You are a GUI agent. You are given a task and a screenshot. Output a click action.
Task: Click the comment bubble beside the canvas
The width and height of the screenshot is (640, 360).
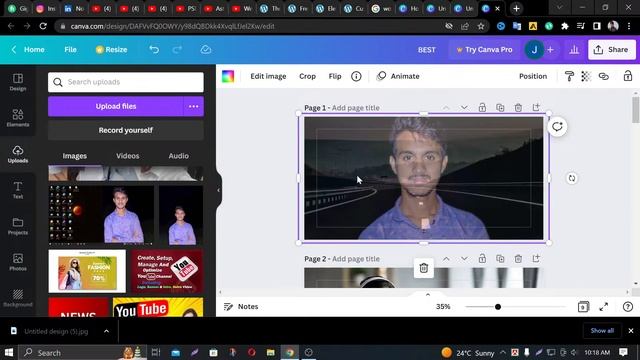[557, 127]
